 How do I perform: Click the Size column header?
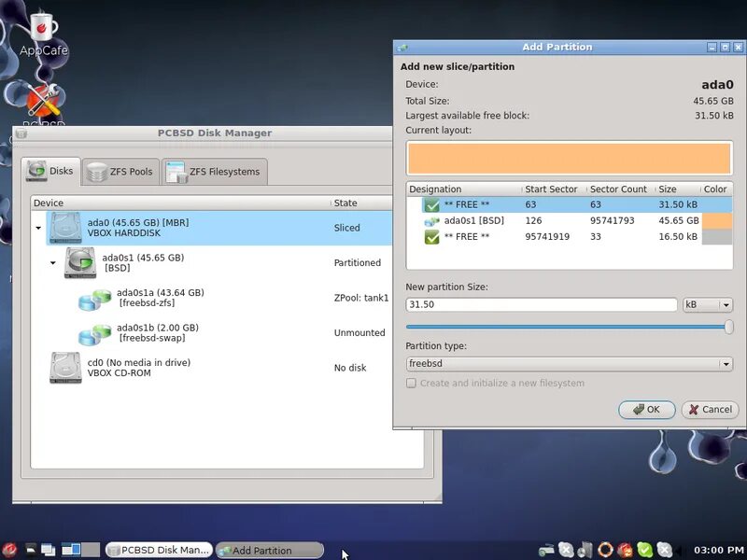[679, 189]
